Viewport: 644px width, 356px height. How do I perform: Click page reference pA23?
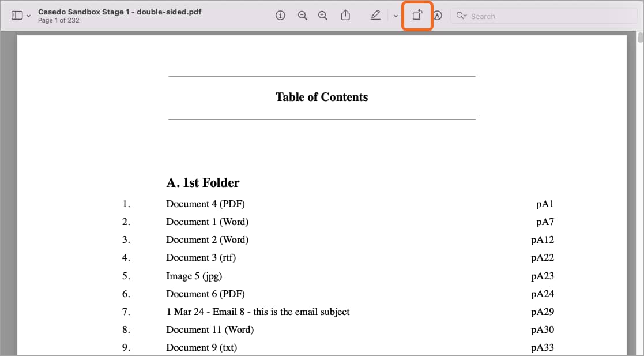[x=543, y=276]
